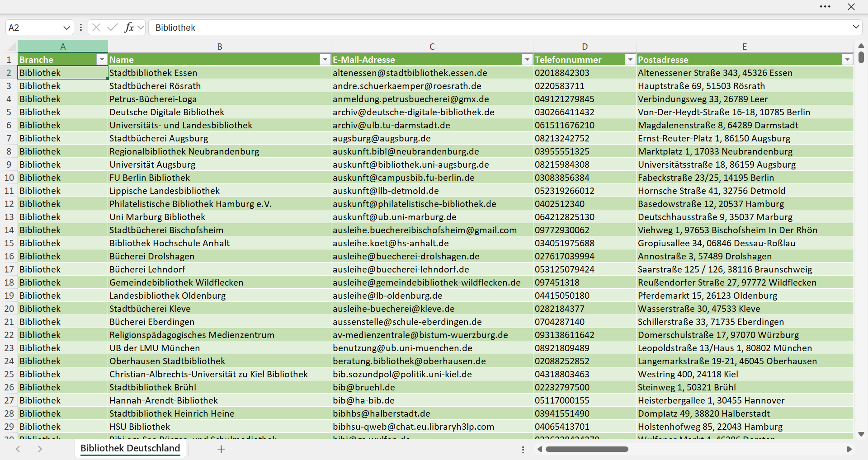The image size is (868, 460).
Task: Select the cell 'Stadtbibliothek Essen'
Action: pos(220,73)
